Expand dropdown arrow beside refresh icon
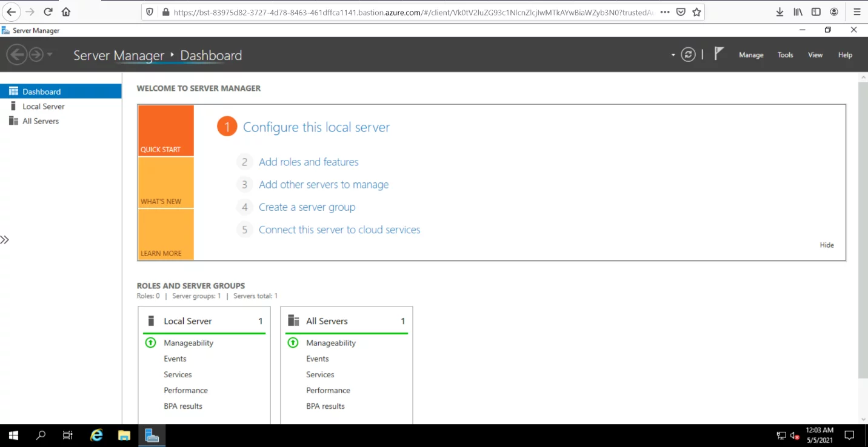This screenshot has width=868, height=447. [x=673, y=55]
